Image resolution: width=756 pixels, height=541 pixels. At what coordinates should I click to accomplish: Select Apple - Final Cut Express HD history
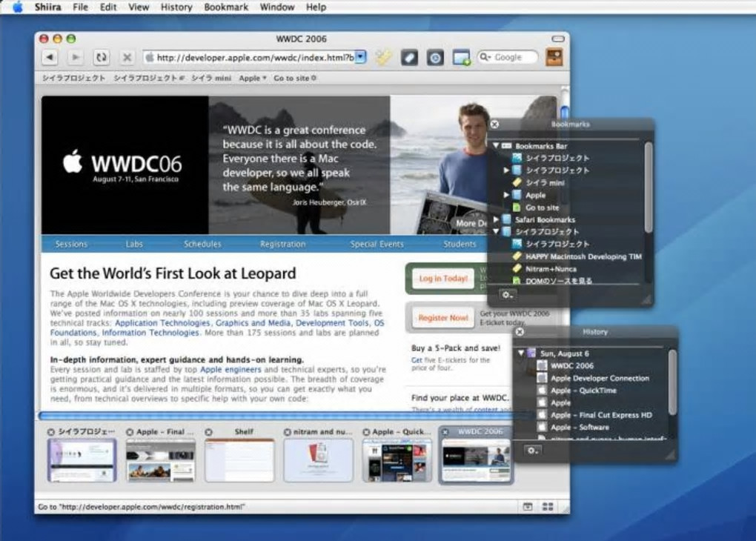tap(601, 415)
